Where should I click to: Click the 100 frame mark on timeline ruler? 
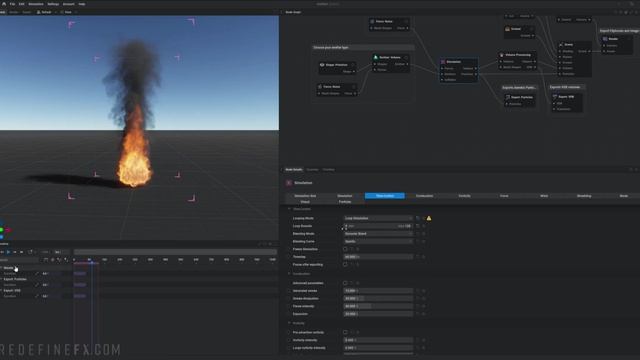tap(104, 260)
